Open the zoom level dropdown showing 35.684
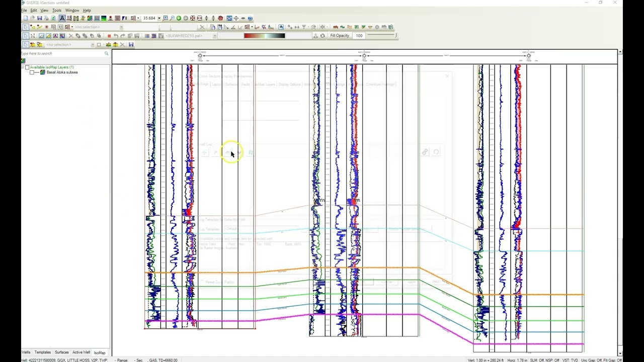This screenshot has height=362, width=644. [x=159, y=18]
